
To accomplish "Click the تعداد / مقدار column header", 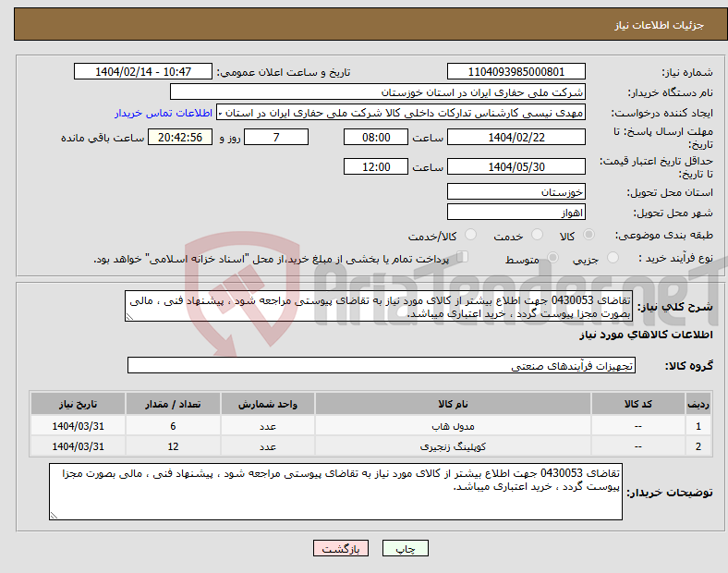I will [173, 404].
